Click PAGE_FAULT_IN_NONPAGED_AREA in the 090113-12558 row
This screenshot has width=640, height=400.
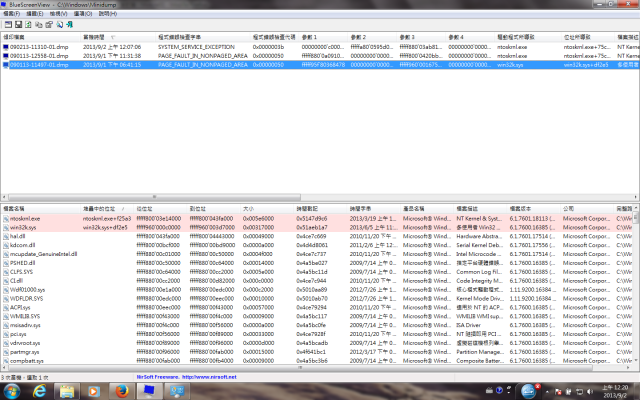[203, 56]
